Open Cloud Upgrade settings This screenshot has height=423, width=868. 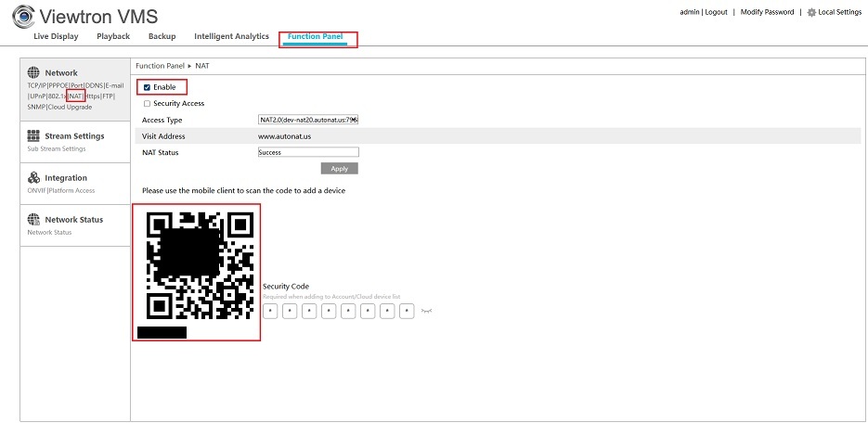point(70,108)
